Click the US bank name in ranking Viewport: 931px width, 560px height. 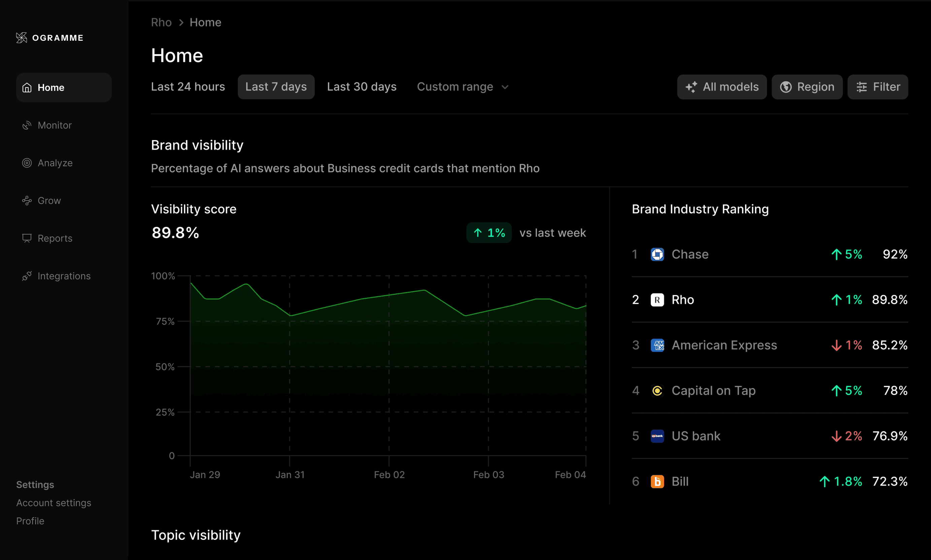(696, 436)
